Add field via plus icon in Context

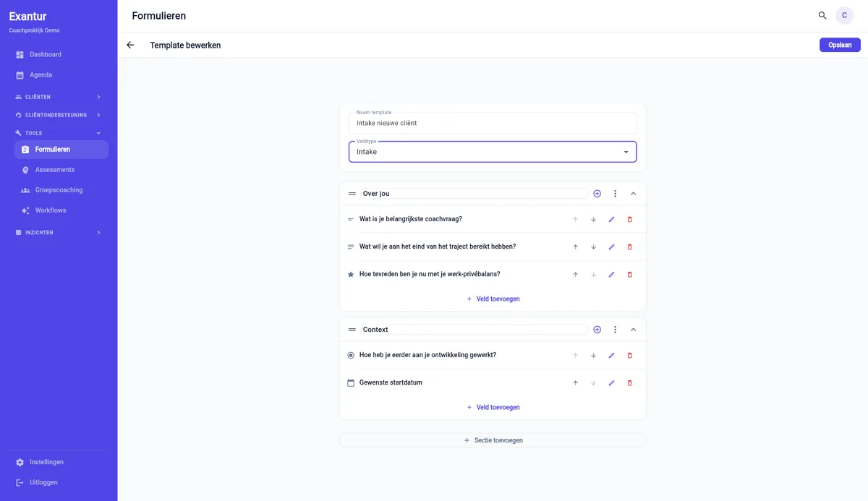click(597, 330)
